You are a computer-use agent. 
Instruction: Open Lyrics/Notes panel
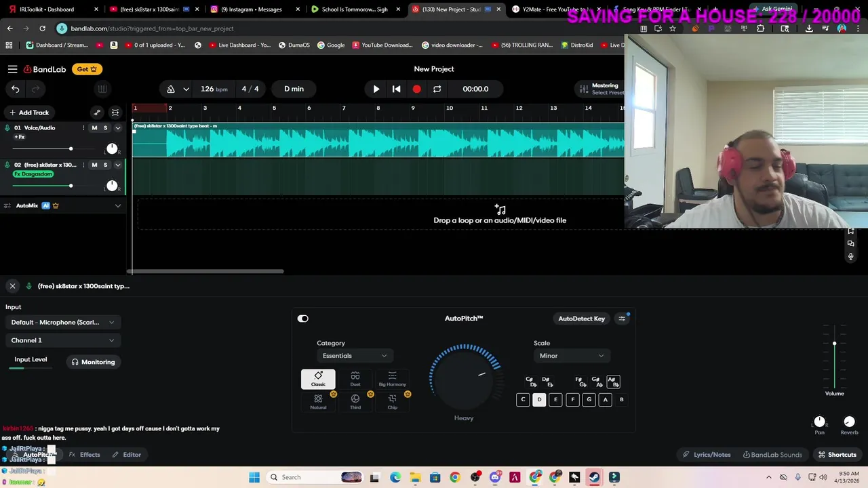click(707, 455)
